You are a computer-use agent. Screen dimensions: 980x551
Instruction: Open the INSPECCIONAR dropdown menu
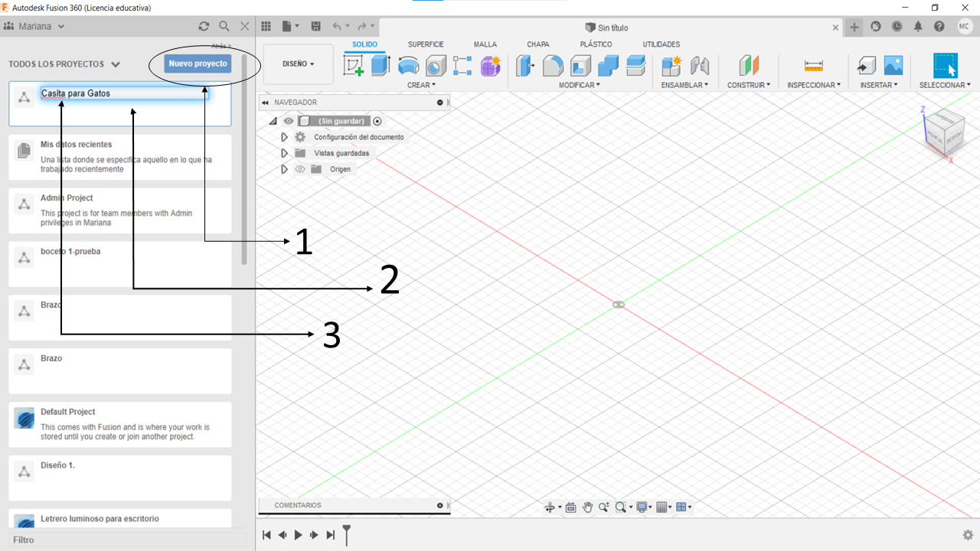(x=814, y=85)
